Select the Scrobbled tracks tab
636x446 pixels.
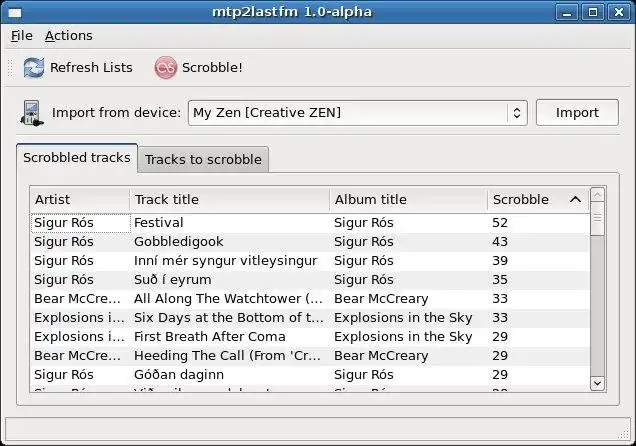pos(77,158)
